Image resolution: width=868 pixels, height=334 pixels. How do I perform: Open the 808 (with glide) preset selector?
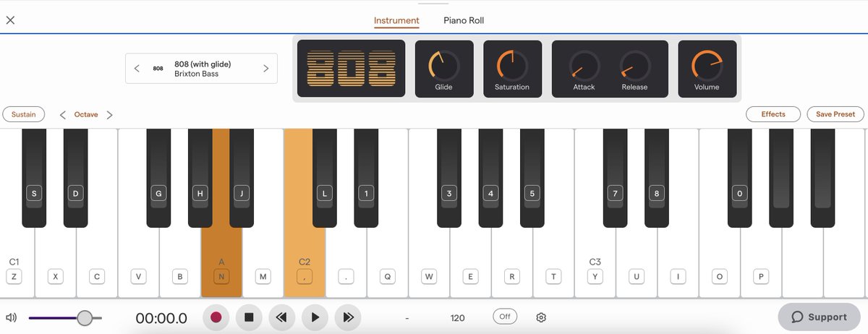coord(201,69)
